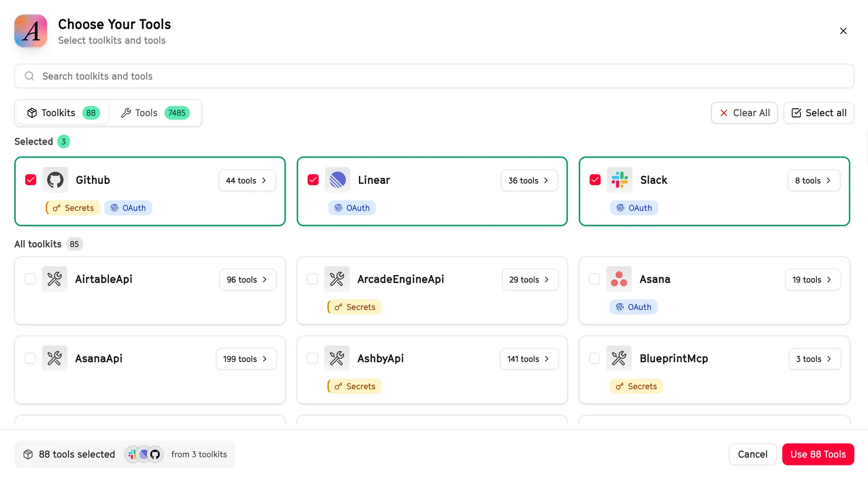Open ArcadeEngineApi's 29 tools list
Image resolution: width=868 pixels, height=477 pixels.
click(530, 280)
